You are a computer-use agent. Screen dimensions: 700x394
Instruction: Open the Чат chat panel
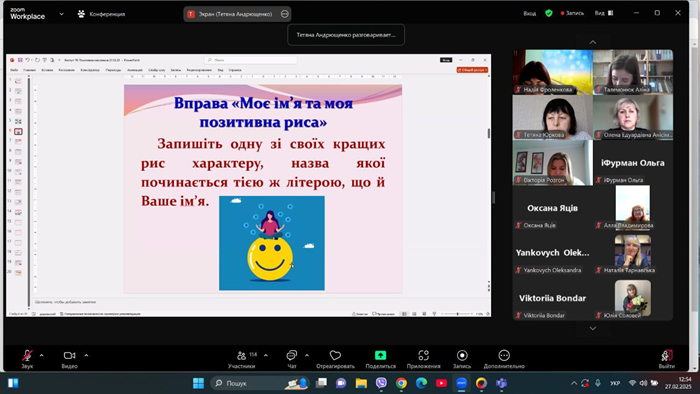click(292, 359)
